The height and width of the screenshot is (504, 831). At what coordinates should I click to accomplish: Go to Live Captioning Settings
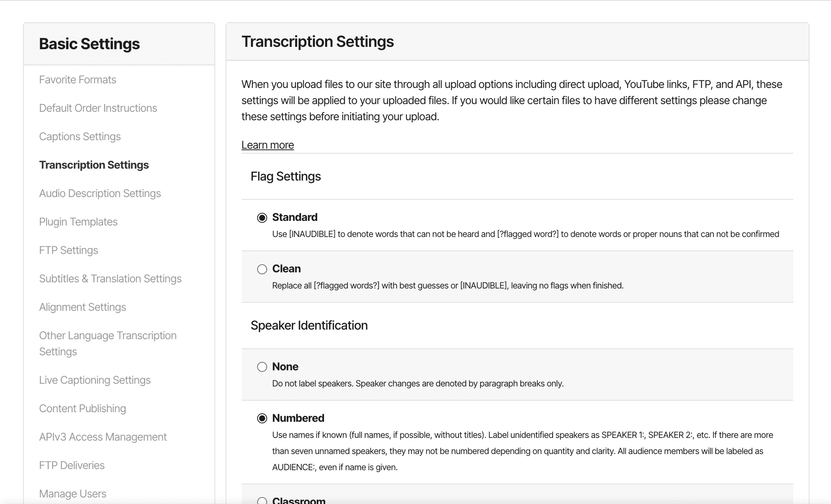[x=95, y=380]
